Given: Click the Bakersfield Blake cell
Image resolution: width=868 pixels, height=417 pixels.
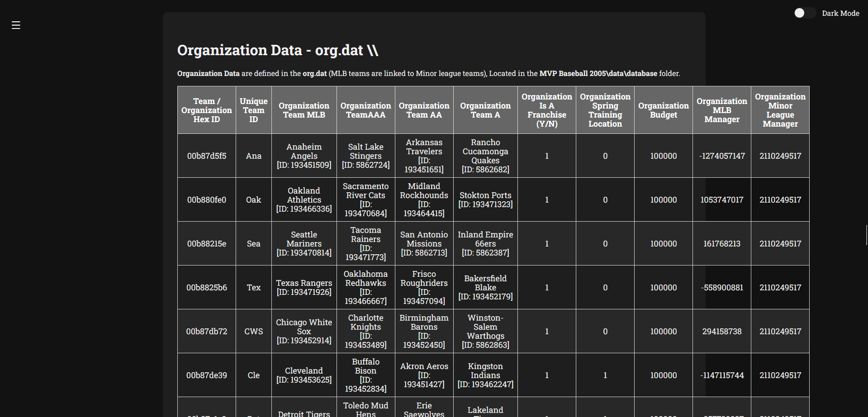Looking at the screenshot, I should pyautogui.click(x=485, y=288).
